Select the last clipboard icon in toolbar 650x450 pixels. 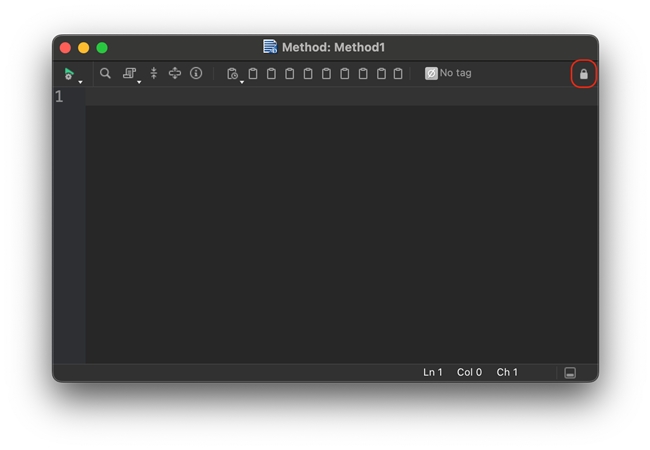click(x=398, y=73)
